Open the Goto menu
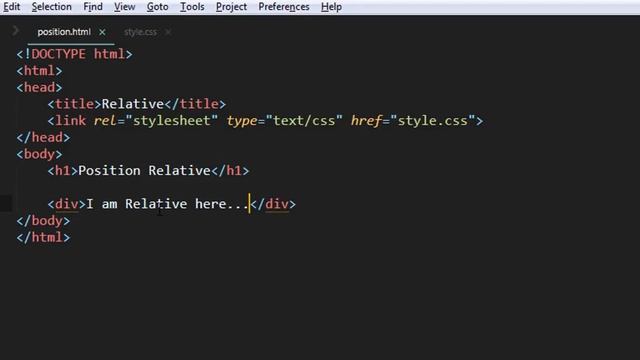Viewport: 640px width, 360px height. click(158, 7)
